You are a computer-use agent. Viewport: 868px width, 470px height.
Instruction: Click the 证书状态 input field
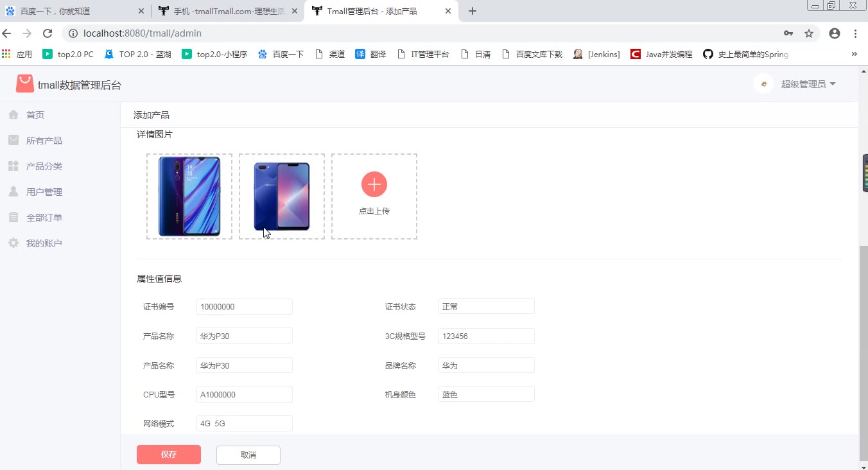(x=487, y=307)
